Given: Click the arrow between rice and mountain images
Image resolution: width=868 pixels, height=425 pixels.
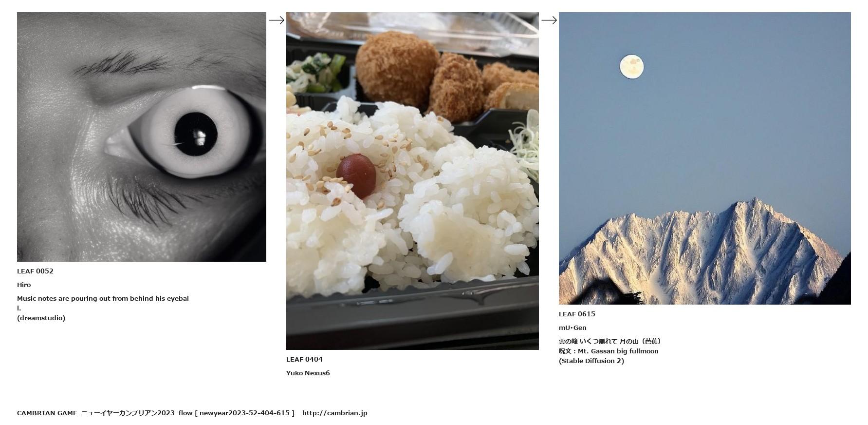Looking at the screenshot, I should pyautogui.click(x=549, y=20).
